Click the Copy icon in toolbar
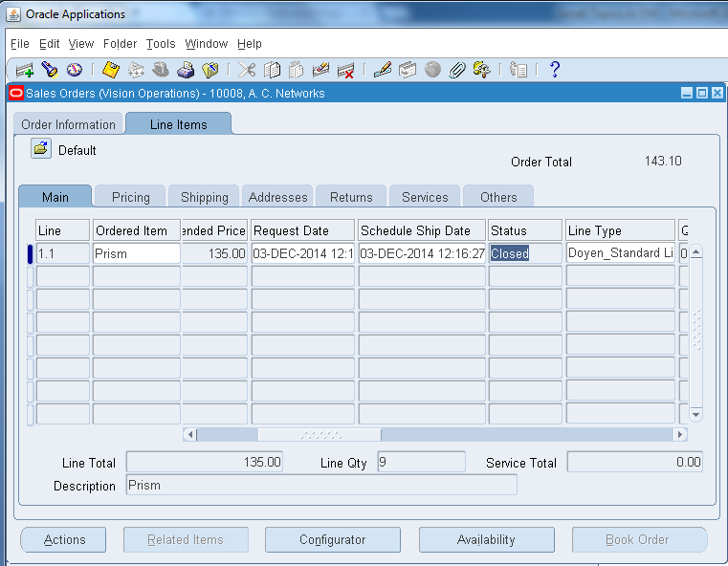This screenshot has height=566, width=728. pyautogui.click(x=272, y=70)
